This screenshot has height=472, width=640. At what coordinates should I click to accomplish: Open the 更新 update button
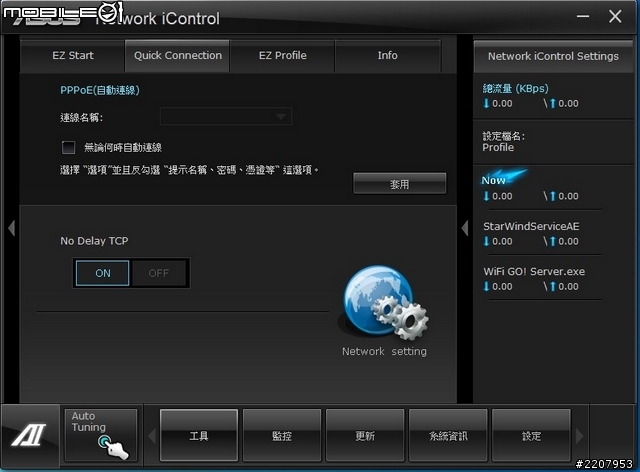(365, 436)
